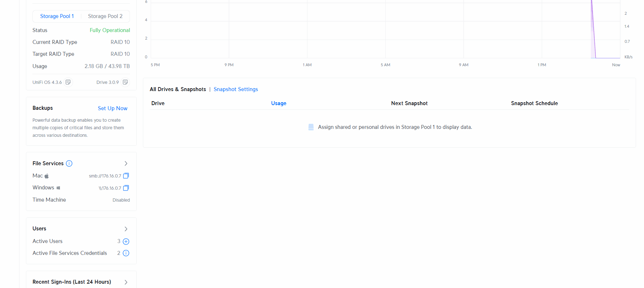644x288 pixels.
Task: Click the Time Machine Disabled status
Action: pos(121,200)
